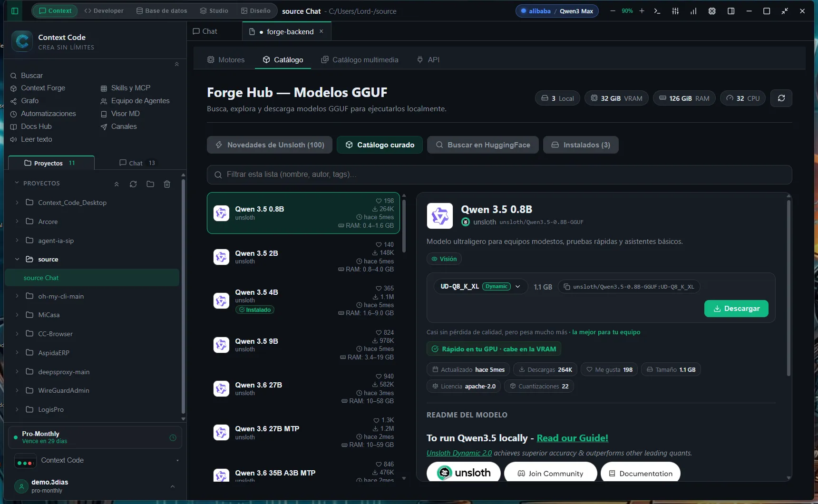818x504 pixels.
Task: Click the filter list input field
Action: [499, 174]
